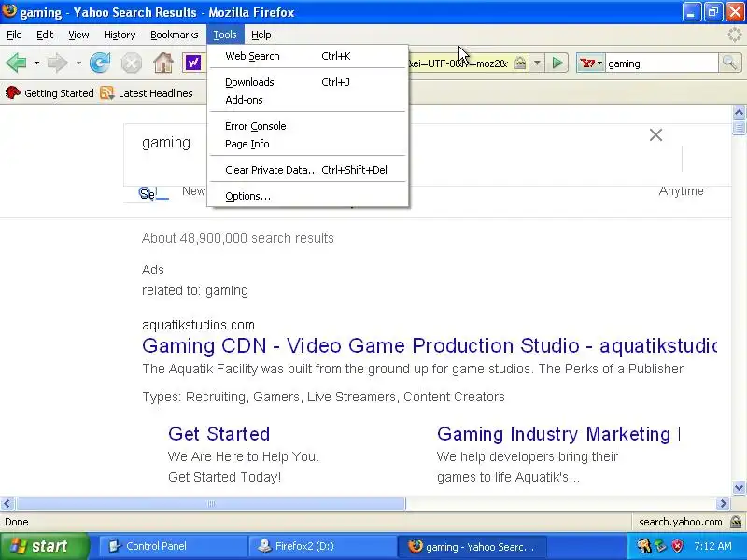Image resolution: width=747 pixels, height=560 pixels.
Task: Click the first system tray icon
Action: tap(644, 546)
